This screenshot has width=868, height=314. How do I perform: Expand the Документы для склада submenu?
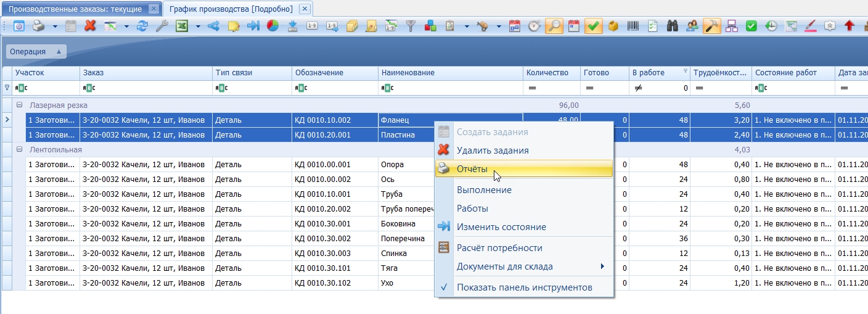point(523,266)
